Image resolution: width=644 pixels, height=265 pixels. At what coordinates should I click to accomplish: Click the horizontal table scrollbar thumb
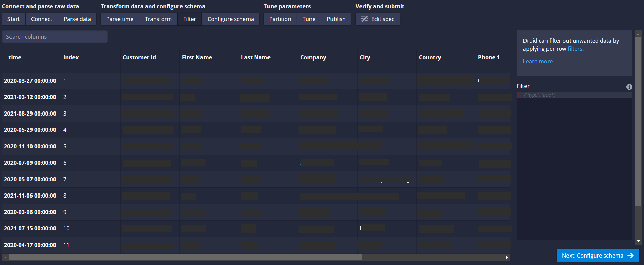coord(186,258)
